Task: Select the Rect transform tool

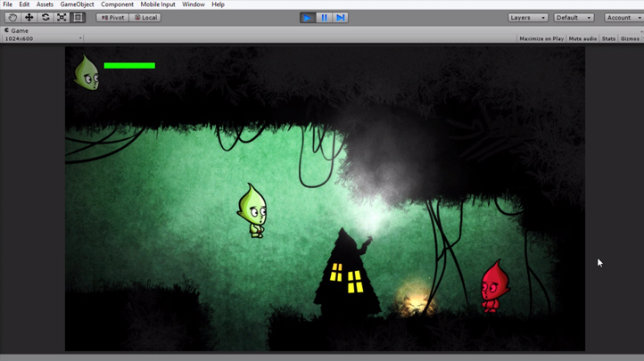Action: click(78, 18)
